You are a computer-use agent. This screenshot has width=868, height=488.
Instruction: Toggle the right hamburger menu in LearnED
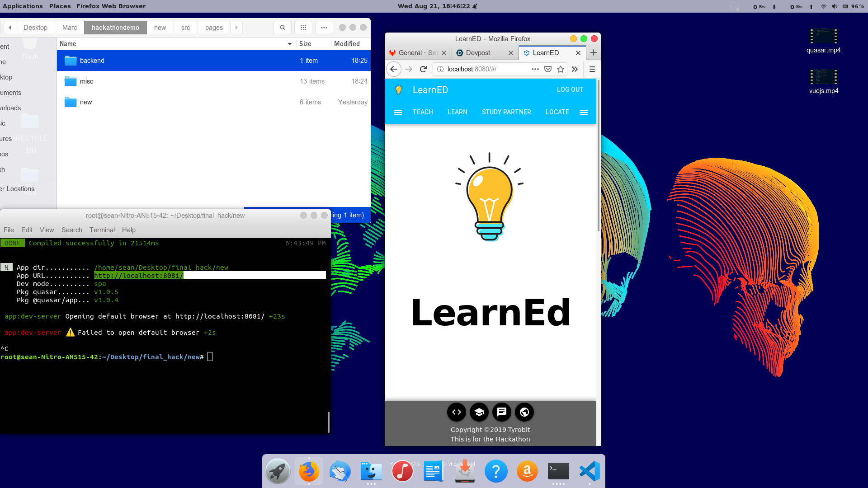click(x=584, y=113)
